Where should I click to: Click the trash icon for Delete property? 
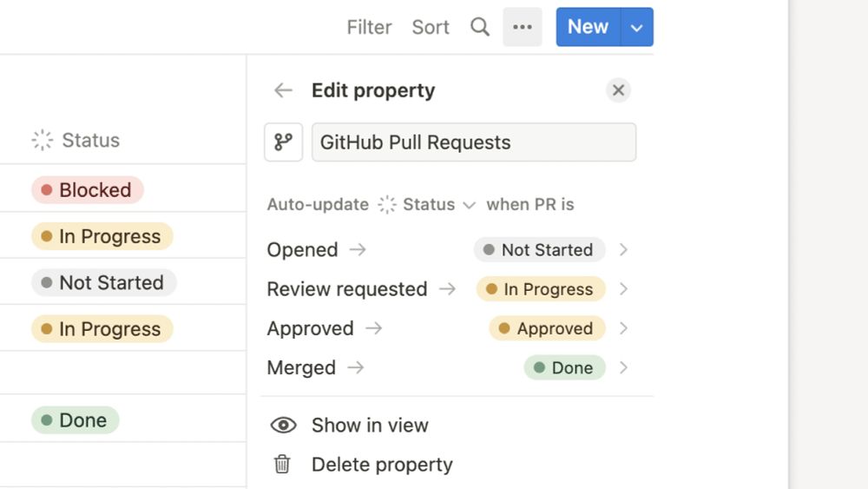click(282, 464)
